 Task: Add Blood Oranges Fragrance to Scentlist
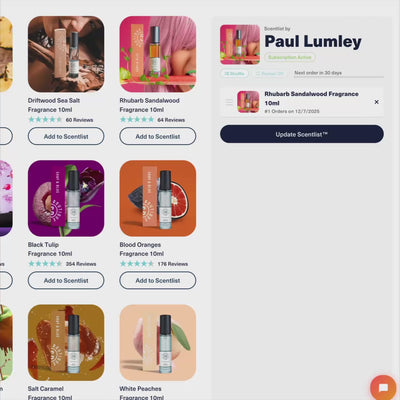(x=158, y=280)
